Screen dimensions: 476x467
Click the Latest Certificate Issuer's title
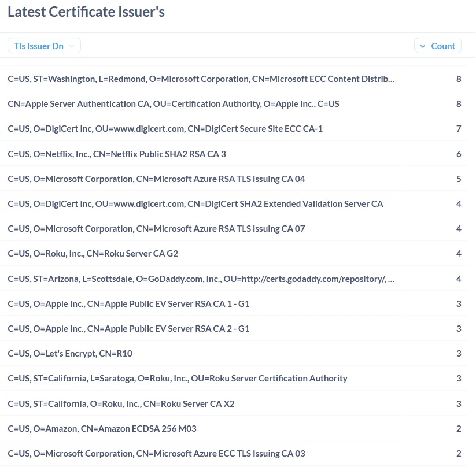pyautogui.click(x=86, y=12)
